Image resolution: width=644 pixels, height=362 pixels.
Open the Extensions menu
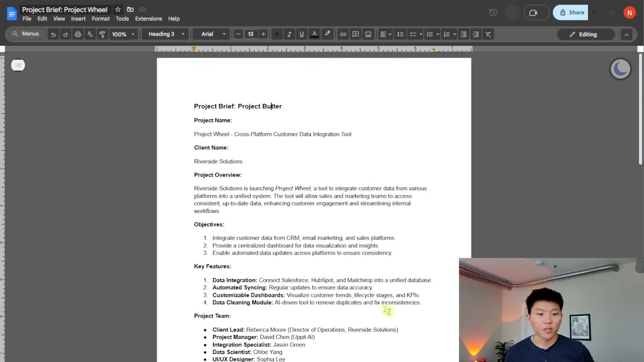point(149,19)
